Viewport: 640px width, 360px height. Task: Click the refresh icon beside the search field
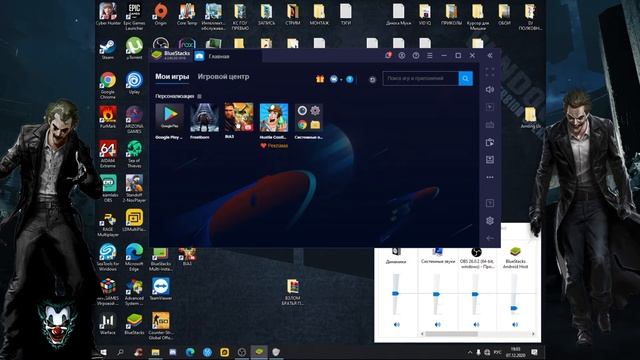click(x=372, y=80)
